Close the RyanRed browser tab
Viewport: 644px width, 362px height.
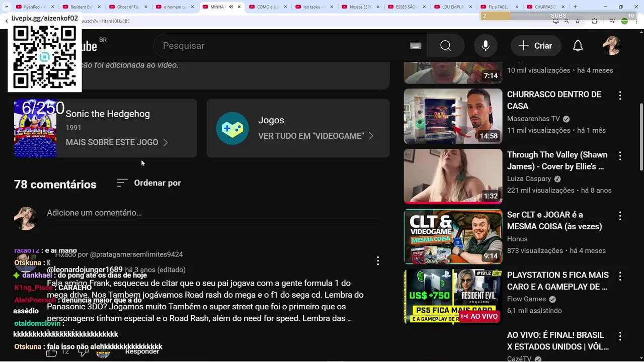(52, 7)
